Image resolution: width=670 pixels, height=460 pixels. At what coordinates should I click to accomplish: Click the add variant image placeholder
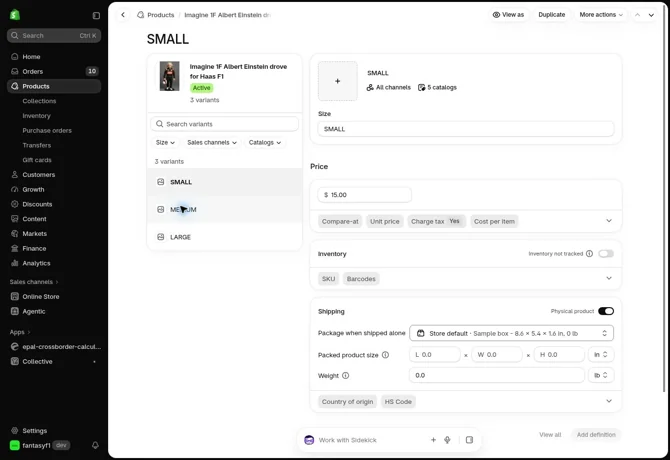tap(338, 81)
